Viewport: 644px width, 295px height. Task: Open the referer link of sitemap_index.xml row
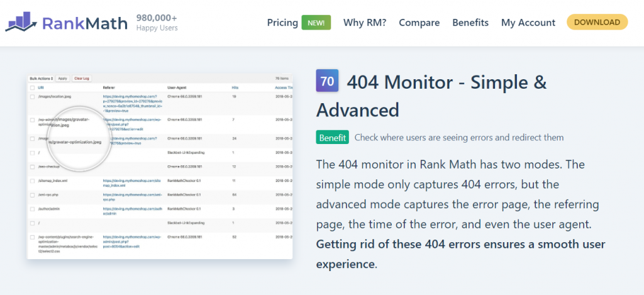coord(131,183)
